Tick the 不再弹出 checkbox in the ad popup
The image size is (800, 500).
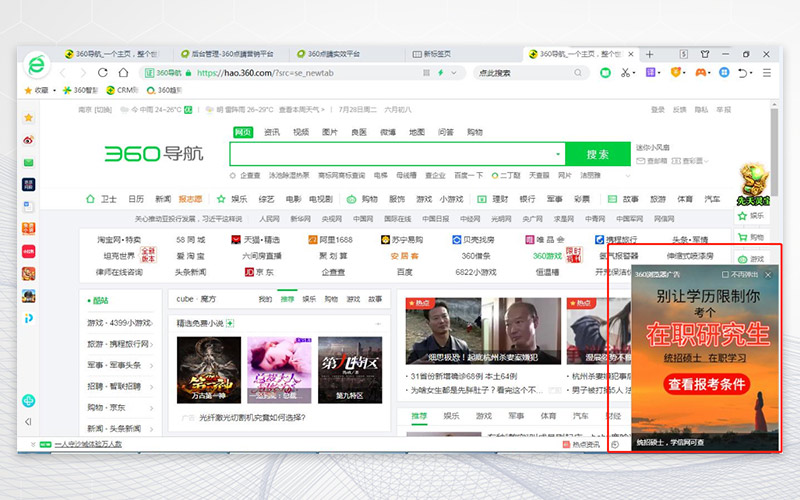724,274
